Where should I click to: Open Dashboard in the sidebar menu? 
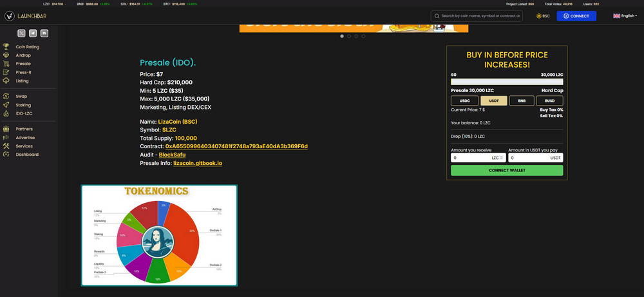click(x=27, y=155)
